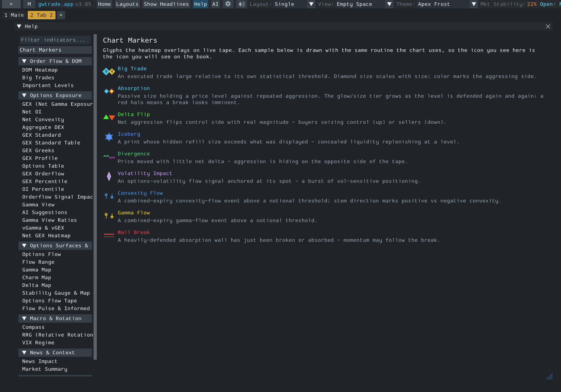
Task: Collapse Options Exposure section
Action: pyautogui.click(x=55, y=95)
